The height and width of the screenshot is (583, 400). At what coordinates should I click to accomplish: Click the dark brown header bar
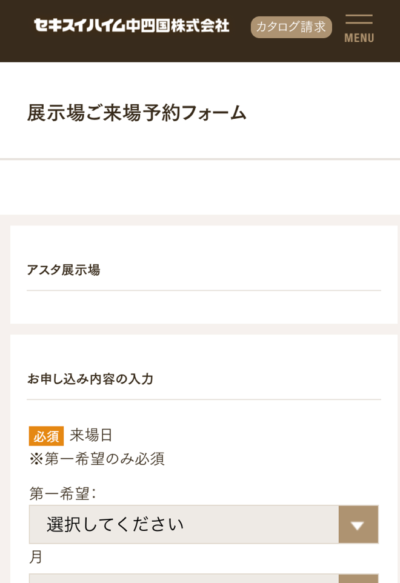coord(200,31)
